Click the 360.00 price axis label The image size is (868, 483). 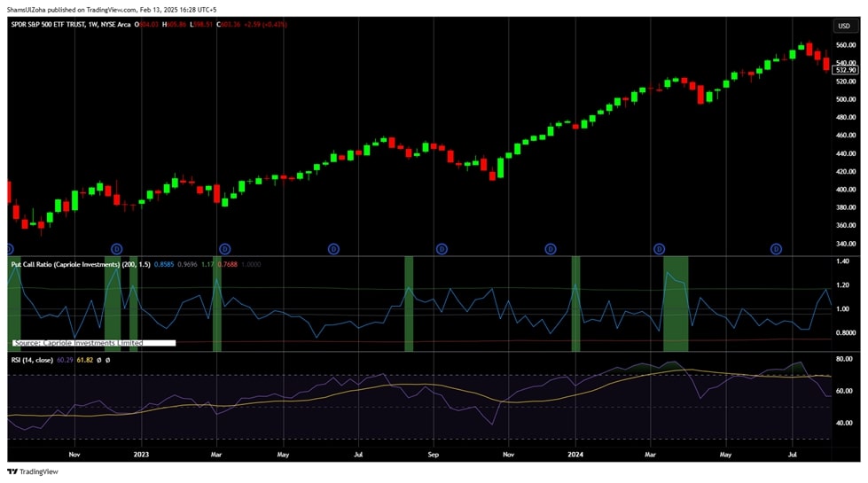coord(846,226)
